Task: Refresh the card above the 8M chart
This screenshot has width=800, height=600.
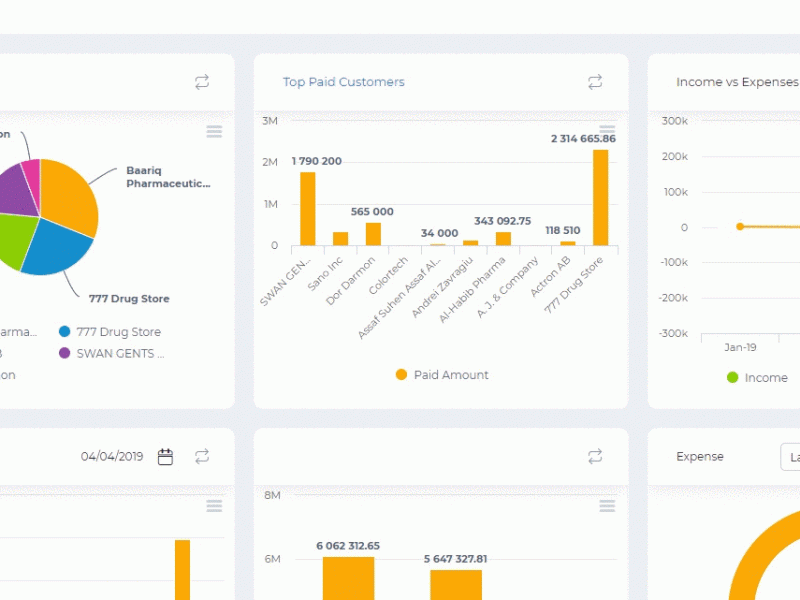Action: click(x=595, y=456)
